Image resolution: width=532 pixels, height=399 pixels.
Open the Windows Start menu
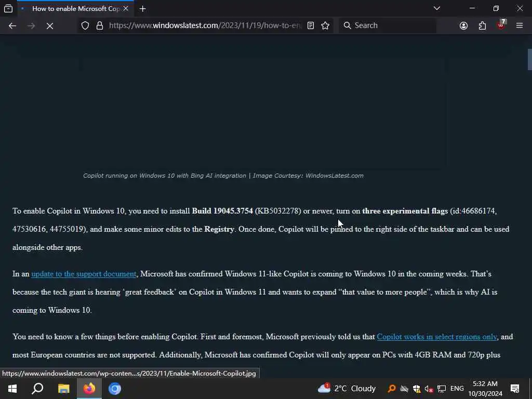tap(12, 389)
